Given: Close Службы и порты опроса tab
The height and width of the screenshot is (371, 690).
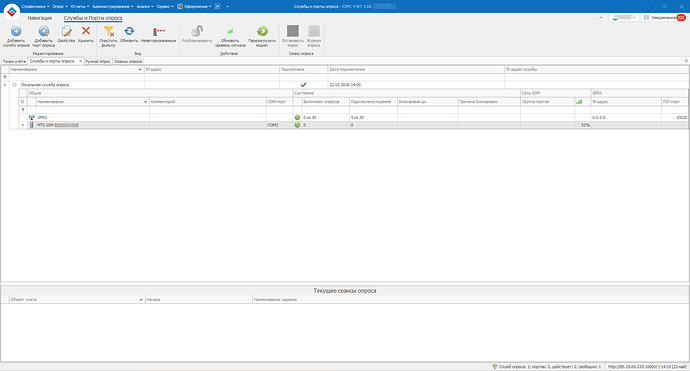Looking at the screenshot, I should (80, 61).
